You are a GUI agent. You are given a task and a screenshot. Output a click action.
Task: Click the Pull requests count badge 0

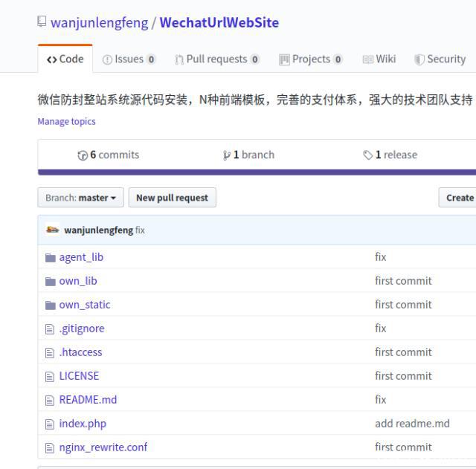255,59
